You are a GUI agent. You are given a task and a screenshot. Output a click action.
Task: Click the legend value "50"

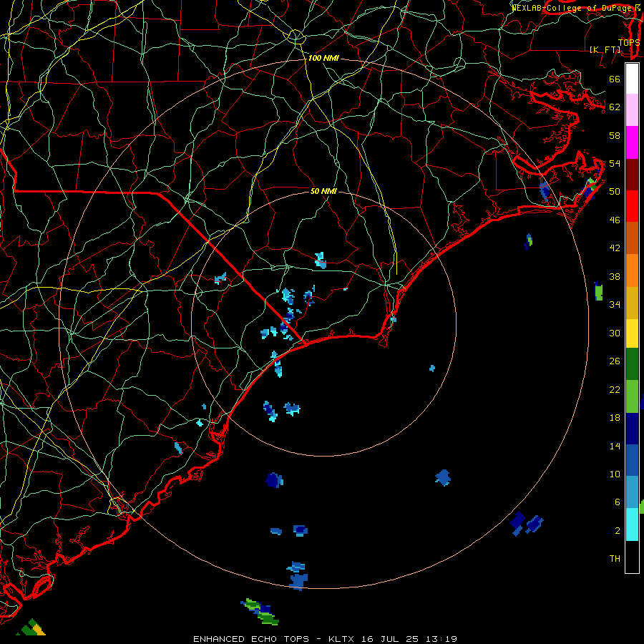coord(615,191)
